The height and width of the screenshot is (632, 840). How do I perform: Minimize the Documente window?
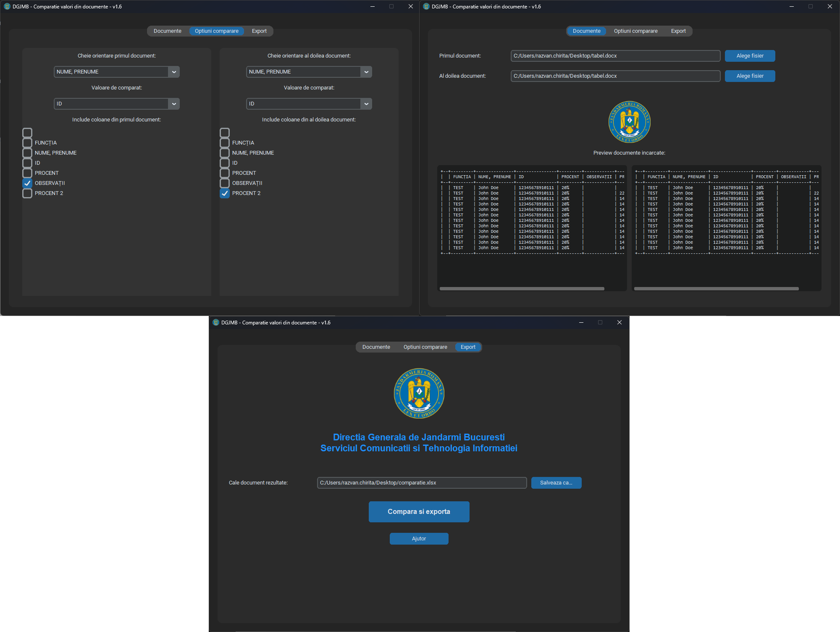(791, 6)
